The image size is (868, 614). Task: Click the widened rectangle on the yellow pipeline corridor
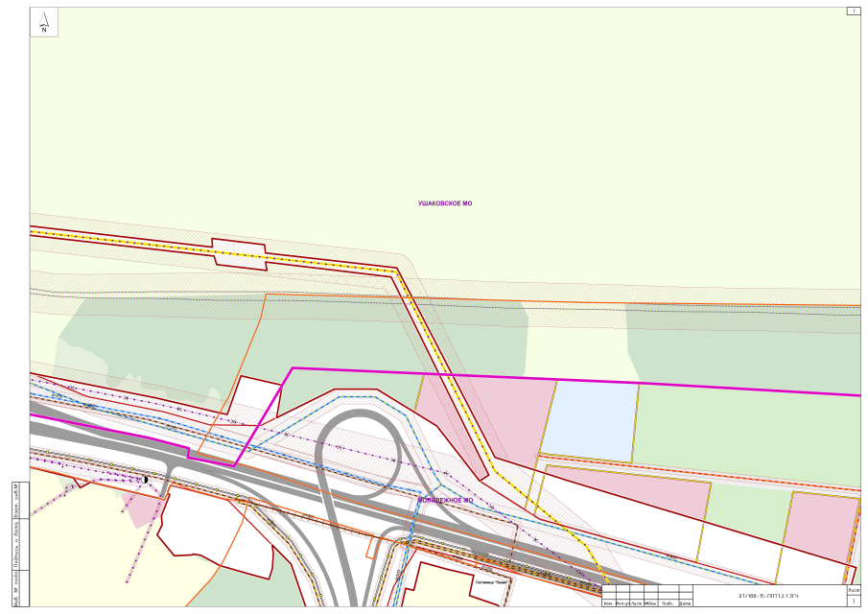pyautogui.click(x=238, y=250)
